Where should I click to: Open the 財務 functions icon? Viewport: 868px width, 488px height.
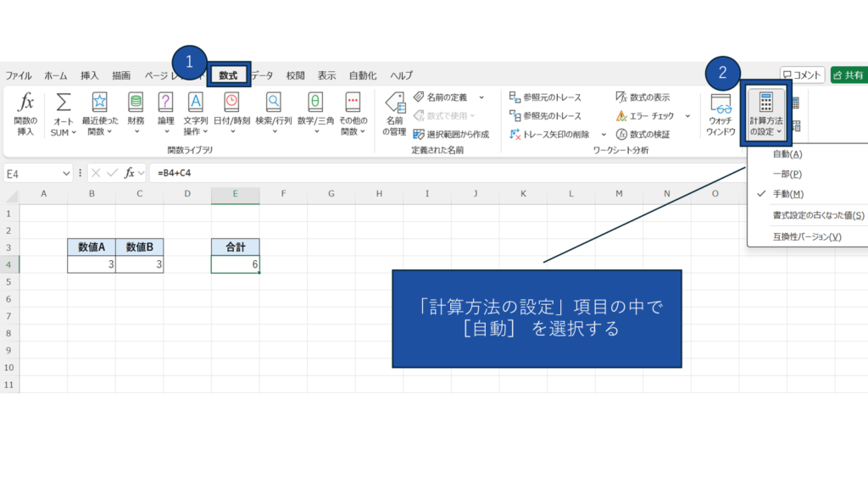click(x=136, y=103)
